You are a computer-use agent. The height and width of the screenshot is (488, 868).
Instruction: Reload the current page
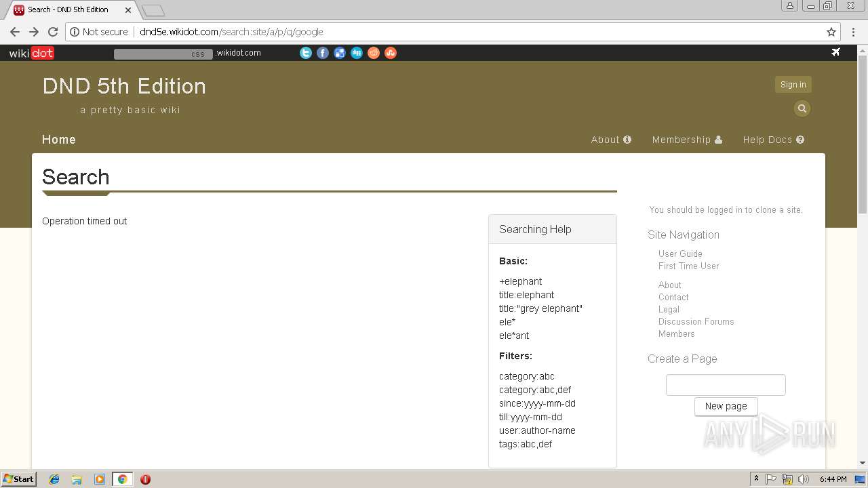53,32
